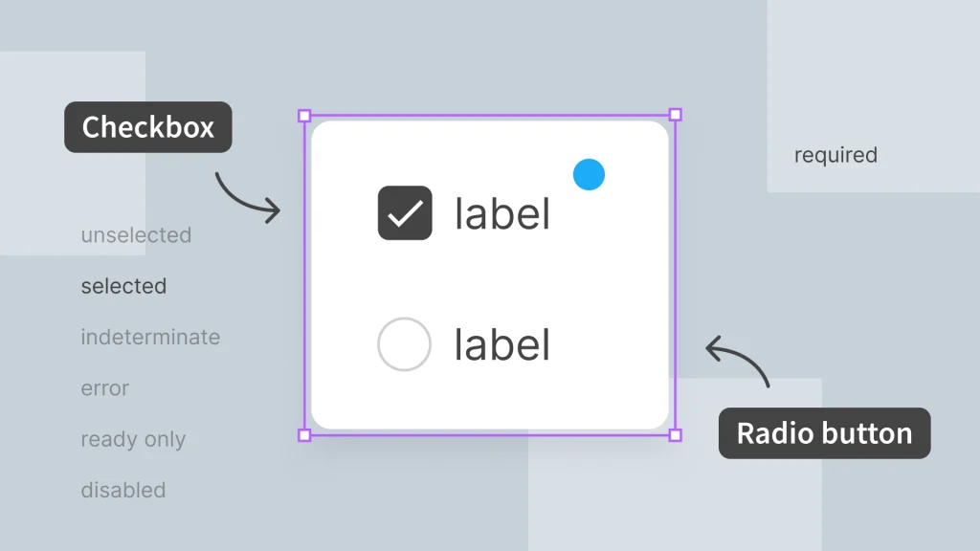Click the Radio button label tag
980x551 pixels.
point(824,432)
